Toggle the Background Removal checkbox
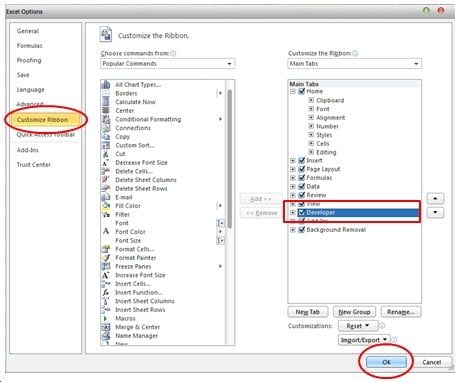The height and width of the screenshot is (382, 457). 302,230
